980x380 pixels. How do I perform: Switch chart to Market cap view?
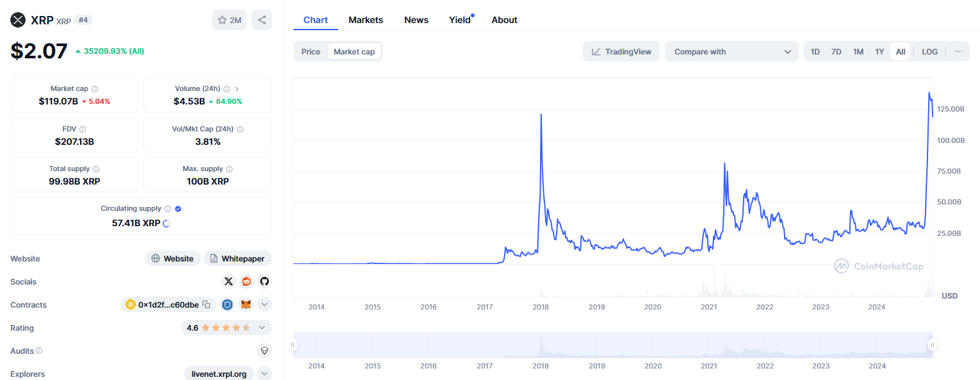[354, 51]
